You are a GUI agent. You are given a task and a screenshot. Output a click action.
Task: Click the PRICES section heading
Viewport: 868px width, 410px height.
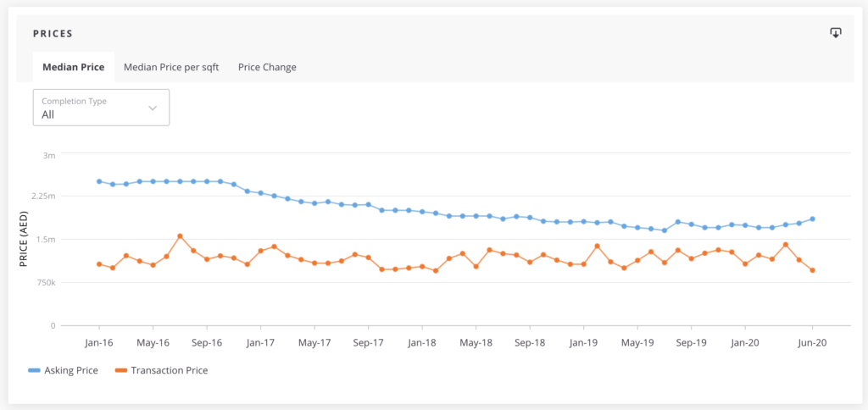53,34
